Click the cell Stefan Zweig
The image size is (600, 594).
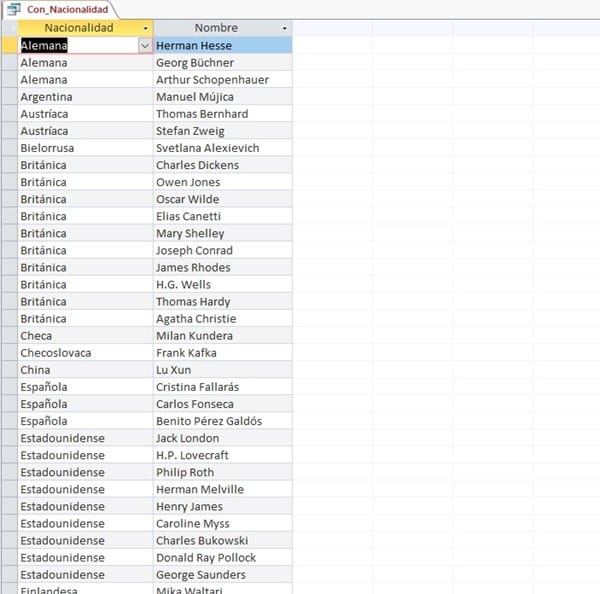point(223,131)
